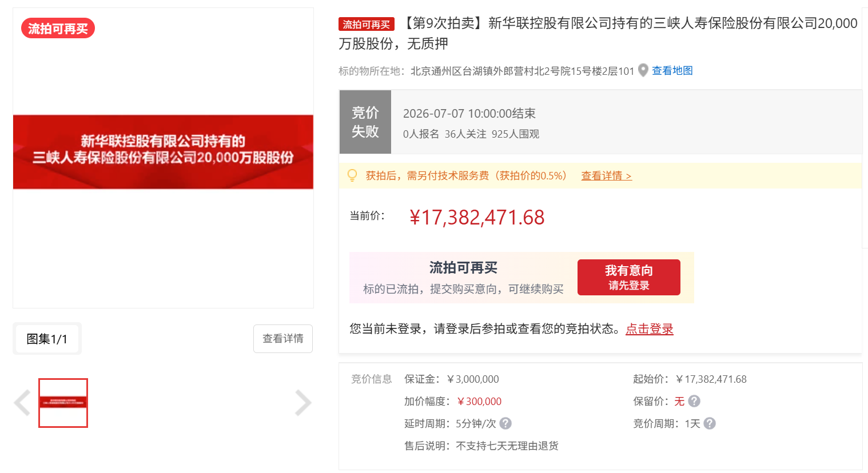Click the 竞价失败 status box
This screenshot has height=473, width=868.
[x=365, y=122]
